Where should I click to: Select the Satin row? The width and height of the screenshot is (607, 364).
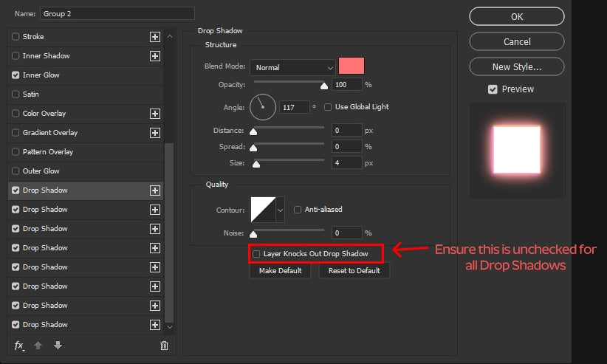[x=85, y=95]
